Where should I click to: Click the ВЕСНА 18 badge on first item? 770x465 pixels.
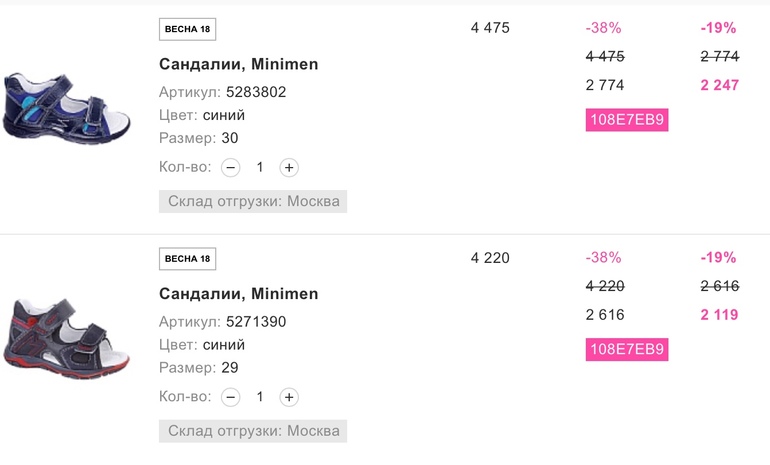(187, 29)
